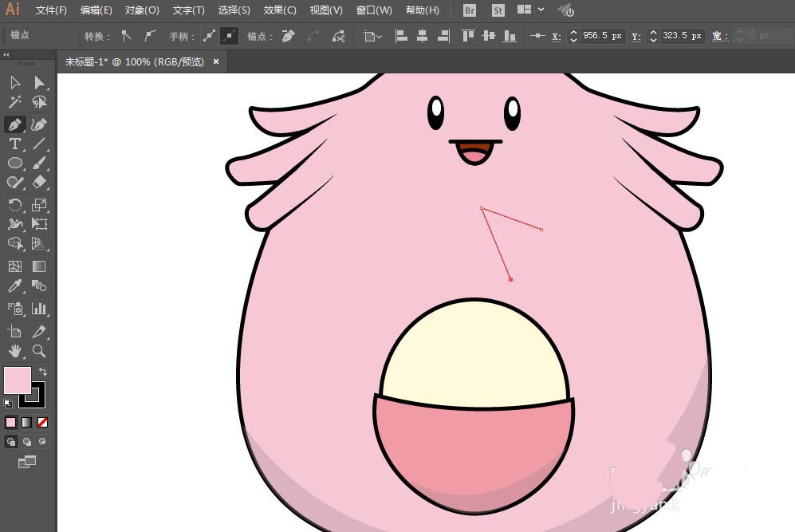
Task: Select the Scale tool
Action: coord(39,205)
